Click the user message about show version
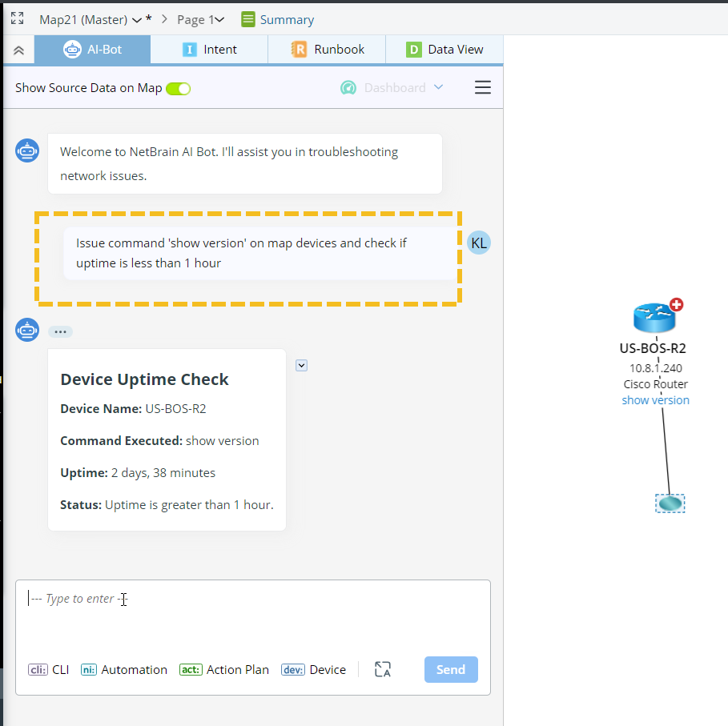Image resolution: width=728 pixels, height=726 pixels. [x=260, y=253]
